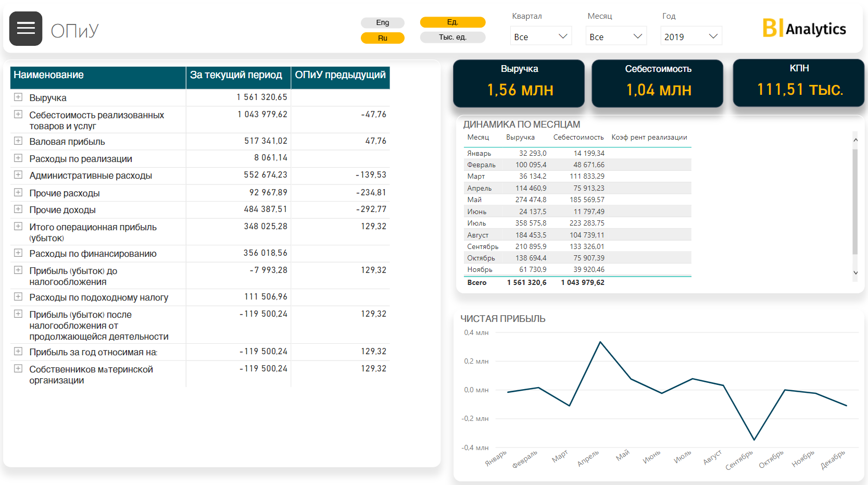Viewport: 868px width, 485px height.
Task: Open the Квартал dropdown
Action: pos(540,36)
